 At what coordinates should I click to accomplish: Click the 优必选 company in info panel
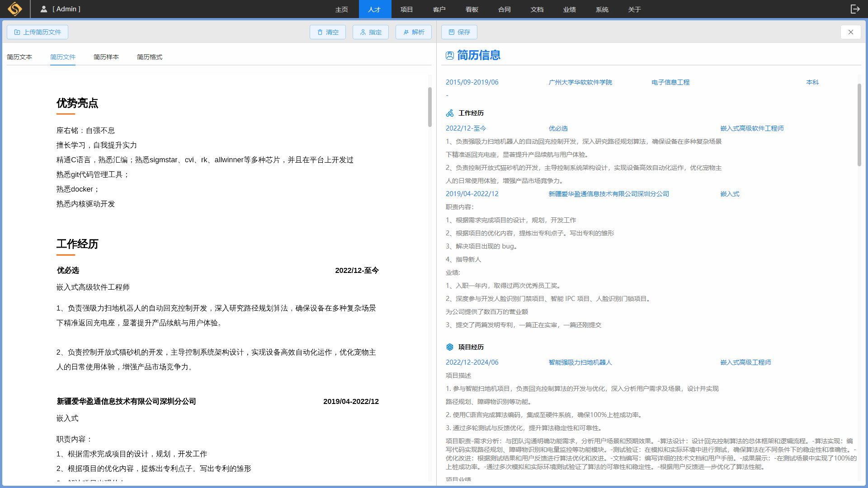pos(558,128)
